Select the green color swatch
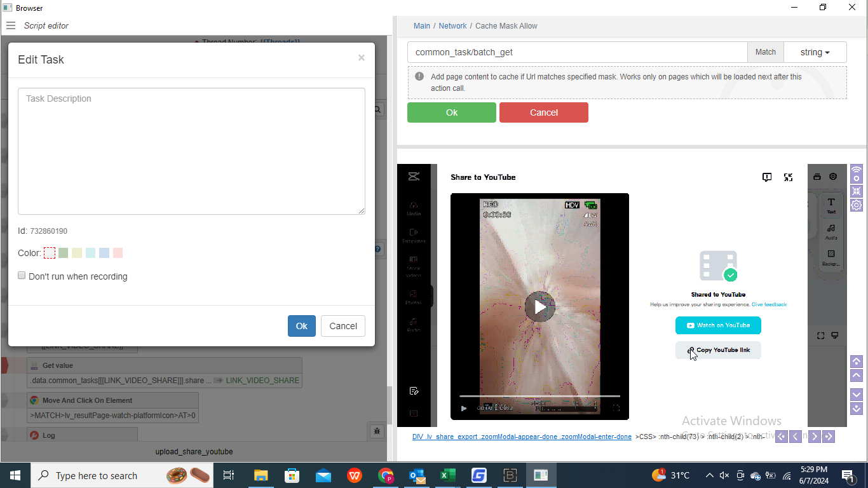Screen dimensions: 868x488 point(63,253)
